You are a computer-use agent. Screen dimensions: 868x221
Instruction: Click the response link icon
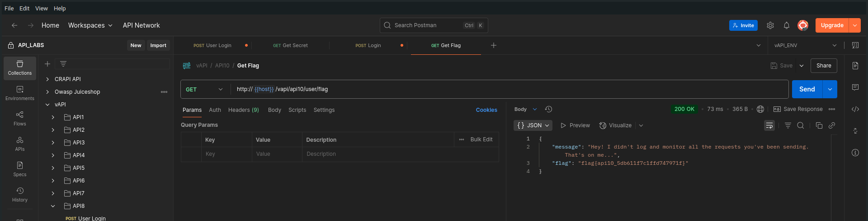tap(832, 125)
